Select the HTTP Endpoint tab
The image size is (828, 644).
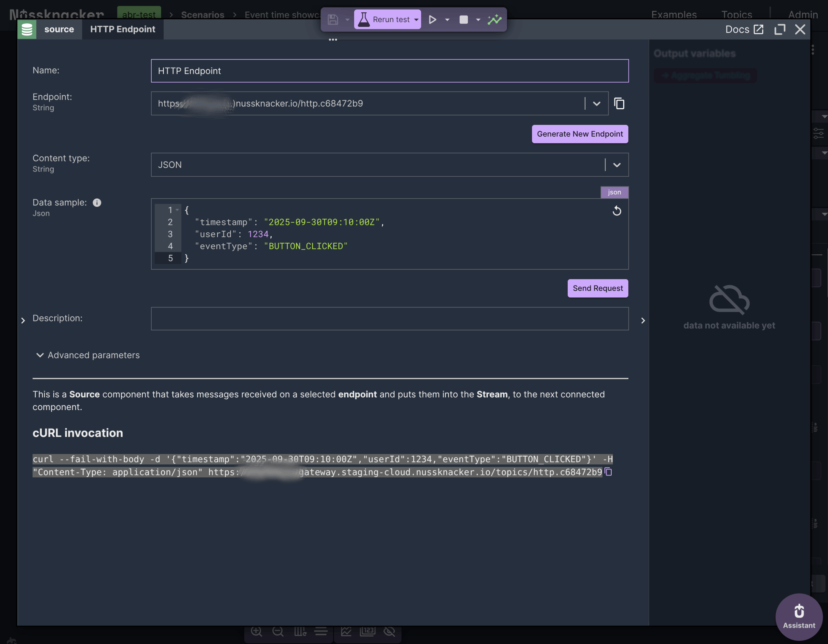pos(123,29)
